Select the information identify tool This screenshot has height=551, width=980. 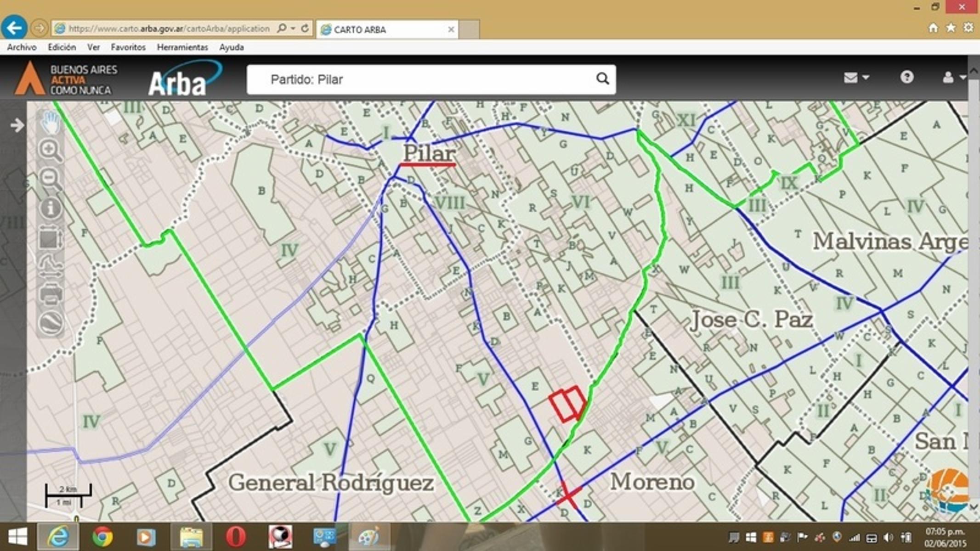click(50, 208)
